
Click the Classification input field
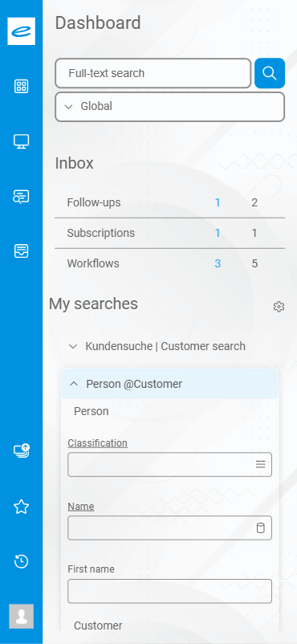169,464
